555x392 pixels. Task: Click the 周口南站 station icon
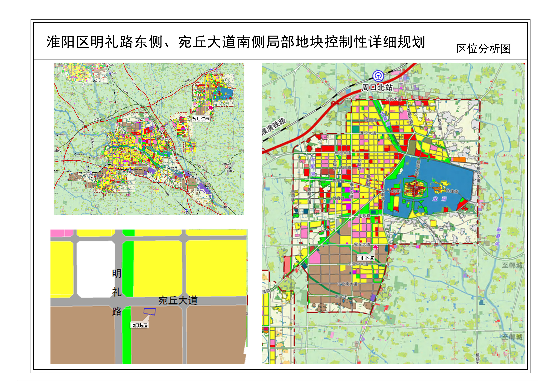226,205
